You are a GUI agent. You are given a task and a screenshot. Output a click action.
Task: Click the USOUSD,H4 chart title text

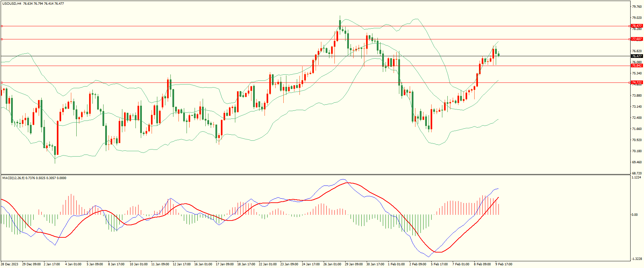coord(12,4)
